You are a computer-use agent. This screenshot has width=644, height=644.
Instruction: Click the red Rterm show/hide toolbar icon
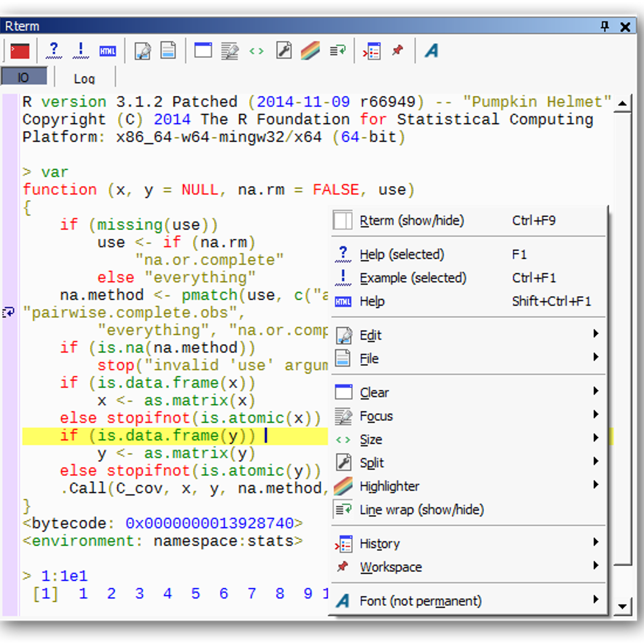click(x=19, y=51)
